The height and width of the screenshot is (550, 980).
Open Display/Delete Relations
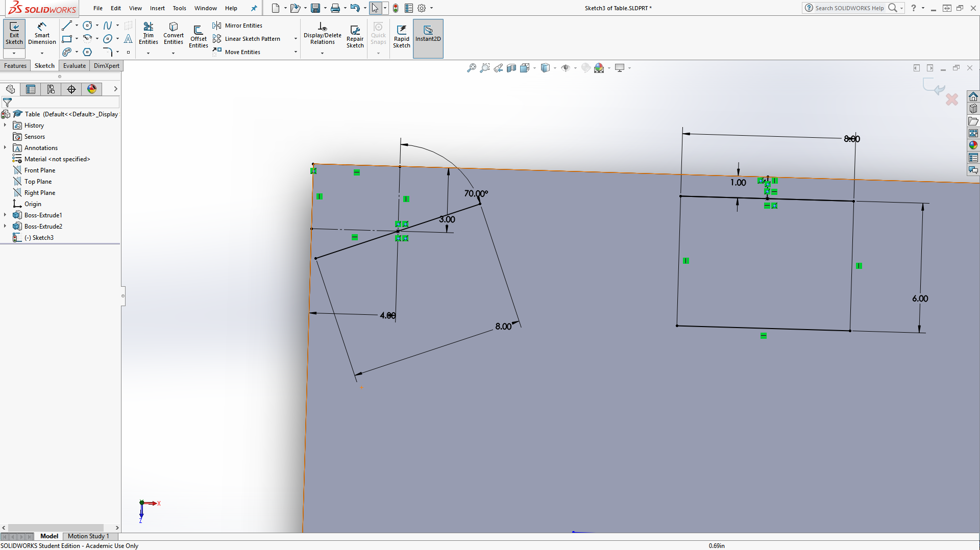323,34
